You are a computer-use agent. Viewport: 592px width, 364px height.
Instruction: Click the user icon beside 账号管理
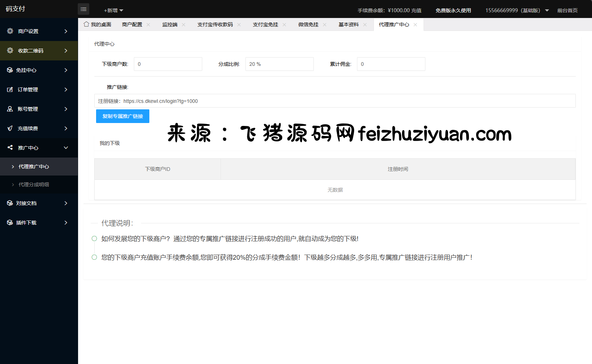(10, 109)
